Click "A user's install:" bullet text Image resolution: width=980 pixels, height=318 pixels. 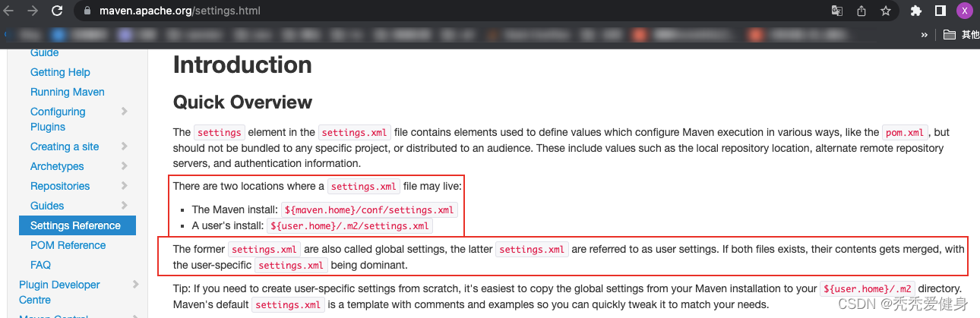click(x=227, y=225)
